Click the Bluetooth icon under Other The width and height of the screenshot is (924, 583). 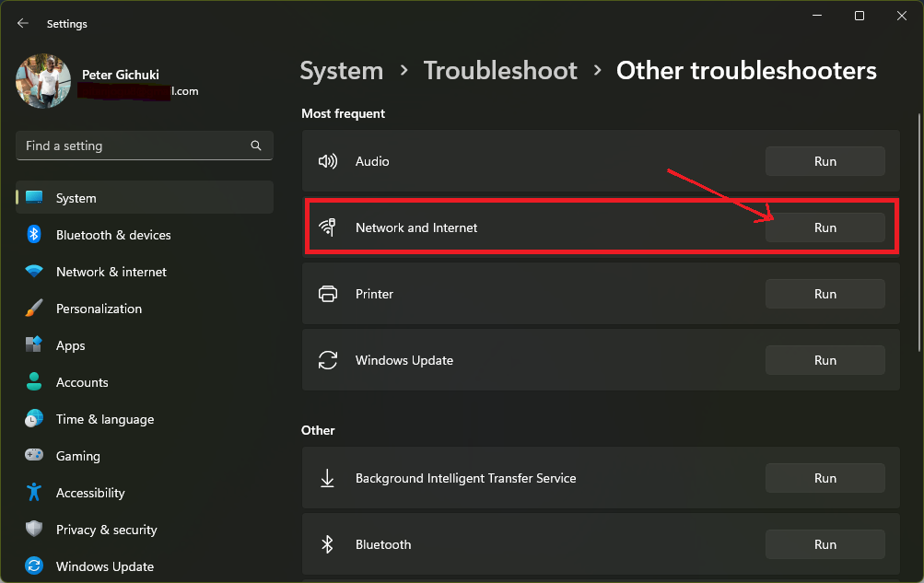tap(328, 544)
